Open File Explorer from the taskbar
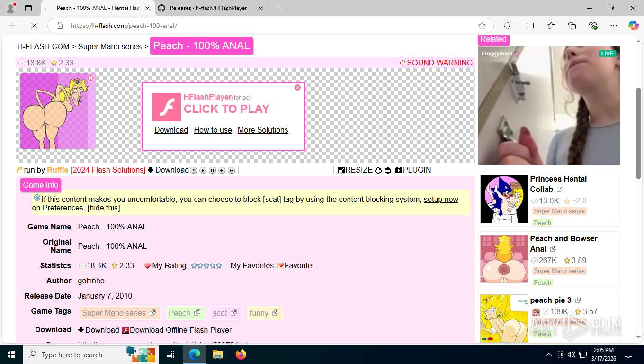The height and width of the screenshot is (364, 644). coord(217,355)
